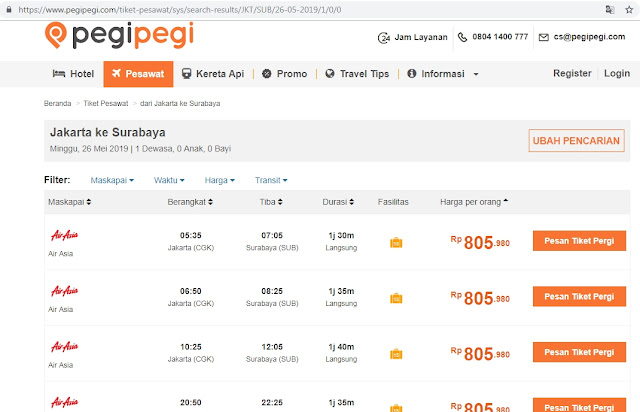Book the 05:35 flight with Pesan Tiket Pergi
Image resolution: width=640 pixels, height=412 pixels.
pos(579,241)
